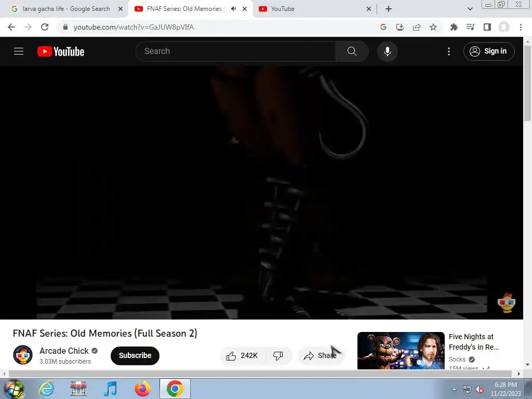Share the video

321,355
